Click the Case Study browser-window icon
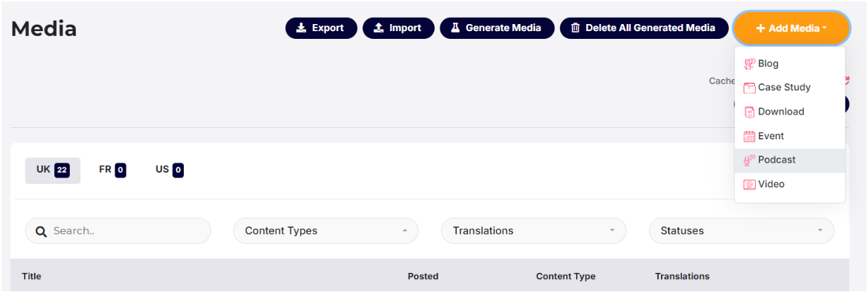This screenshot has height=292, width=868. pyautogui.click(x=749, y=88)
